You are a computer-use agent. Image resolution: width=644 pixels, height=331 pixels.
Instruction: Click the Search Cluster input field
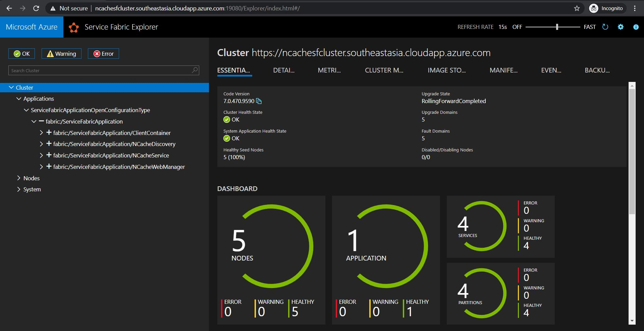coord(104,70)
